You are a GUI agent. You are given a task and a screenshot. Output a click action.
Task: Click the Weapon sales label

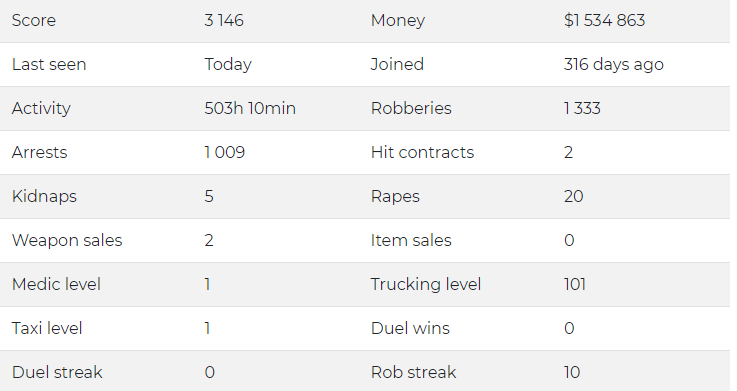point(67,241)
